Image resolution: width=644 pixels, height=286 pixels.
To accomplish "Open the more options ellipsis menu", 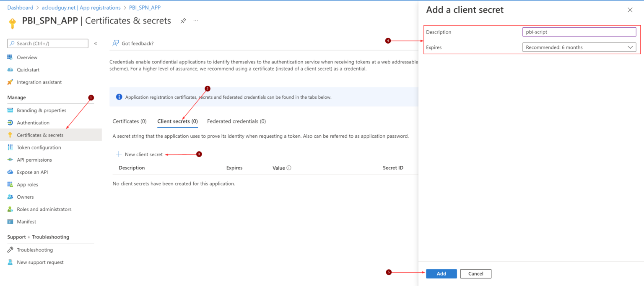I will coord(195,20).
